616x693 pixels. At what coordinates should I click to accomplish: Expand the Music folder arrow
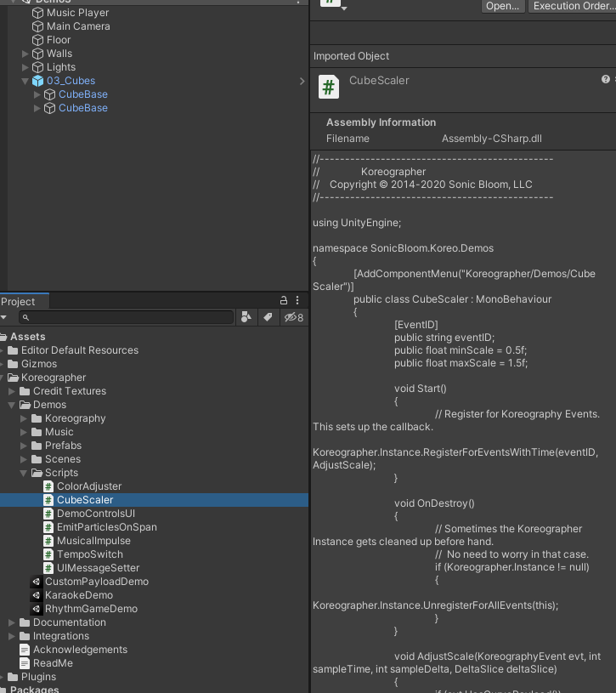pos(24,432)
